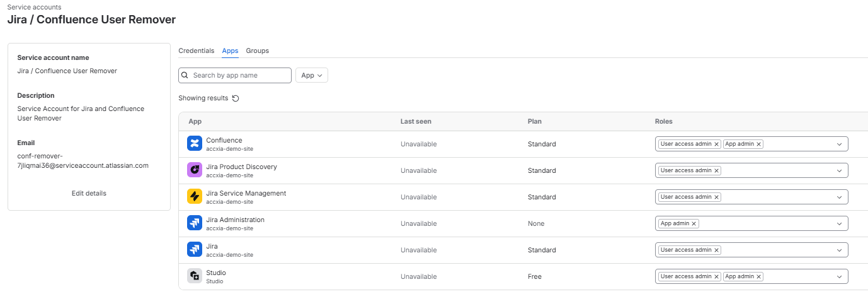Expand the Jira Service Management roles chevron
Image resolution: width=868 pixels, height=294 pixels.
point(839,197)
